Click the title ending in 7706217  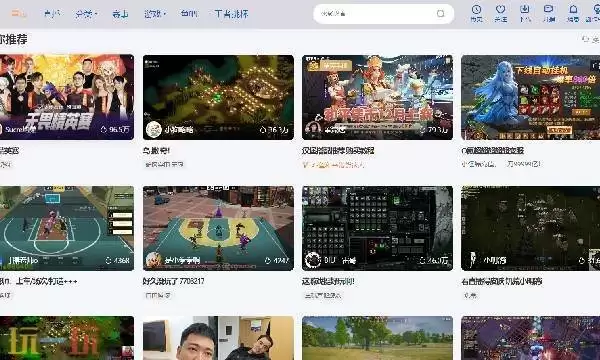tap(173, 281)
